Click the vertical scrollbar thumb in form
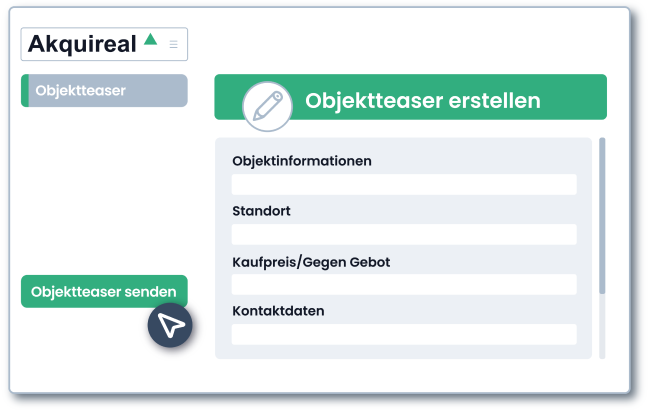The image size is (649, 410). [602, 216]
